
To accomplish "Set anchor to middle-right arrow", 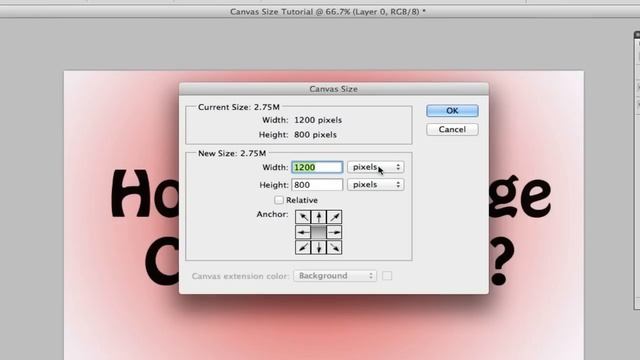I will 334,232.
